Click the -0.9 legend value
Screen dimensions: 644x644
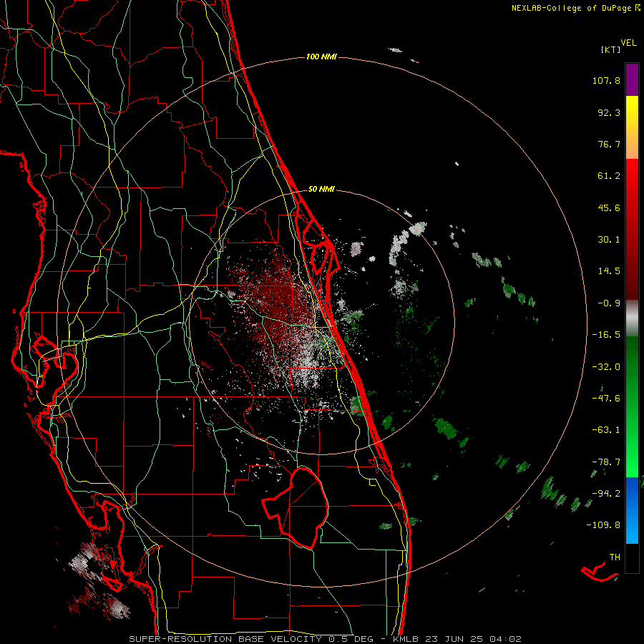609,303
